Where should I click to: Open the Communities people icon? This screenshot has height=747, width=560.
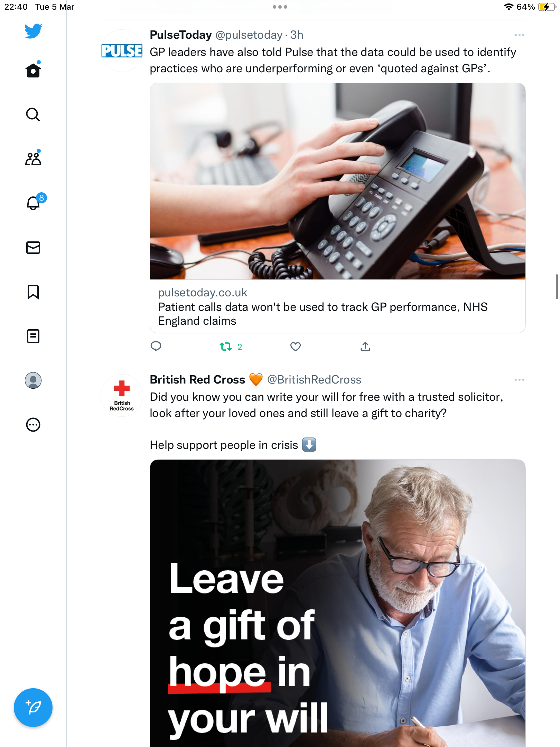click(x=33, y=158)
